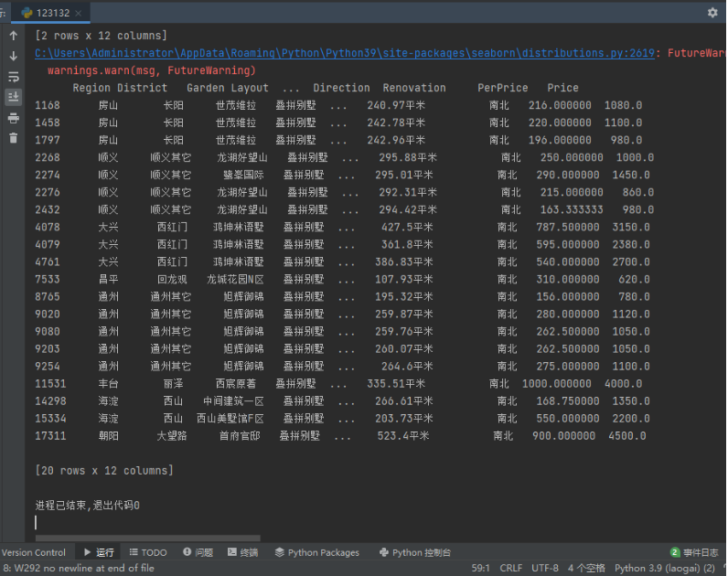Image resolution: width=728 pixels, height=576 pixels.
Task: Open the 终端 tool window
Action: (243, 552)
